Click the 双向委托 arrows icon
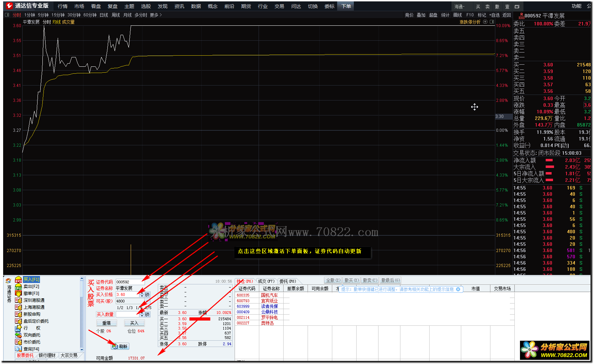This screenshot has height=364, width=594. (x=18, y=335)
